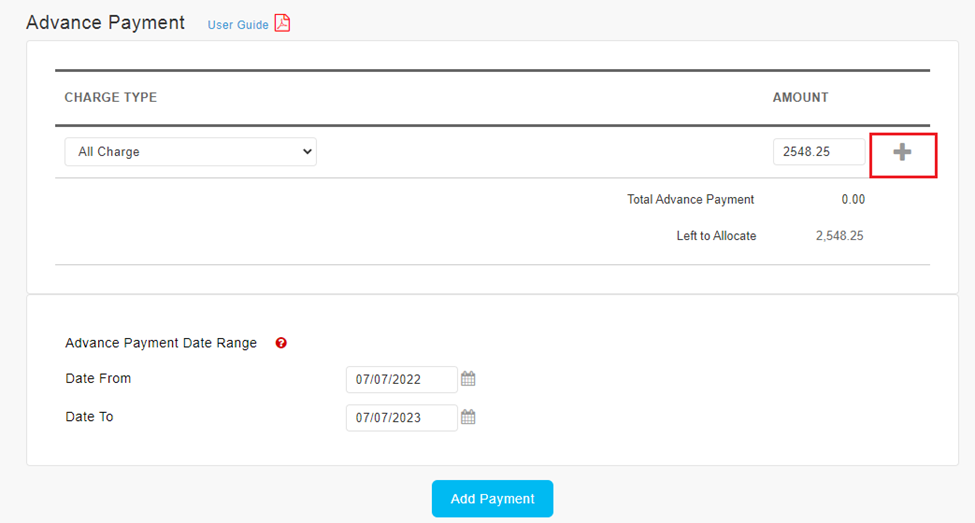Click the Date To field 07/07/2023
This screenshot has height=523, width=975.
pos(401,418)
